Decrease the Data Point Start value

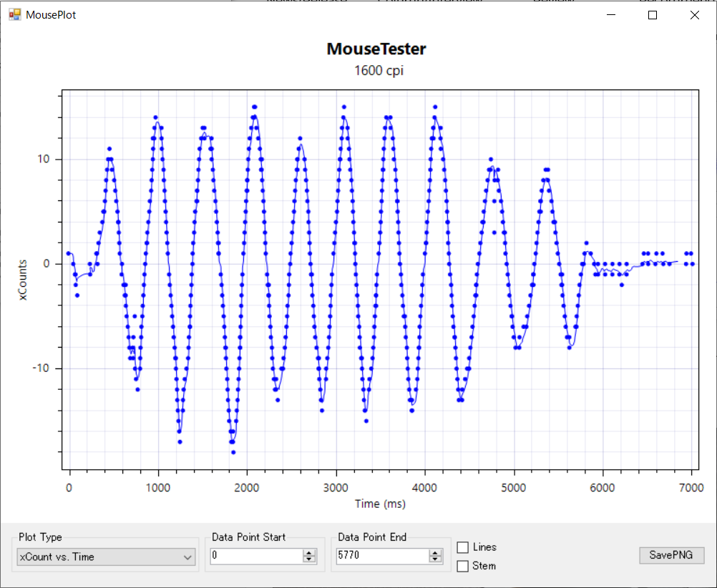coord(310,559)
